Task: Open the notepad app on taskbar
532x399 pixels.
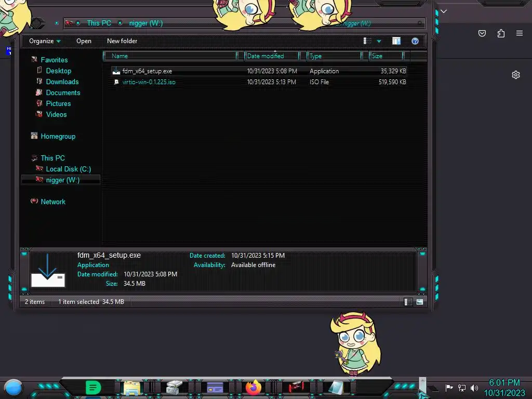Action: (336, 388)
